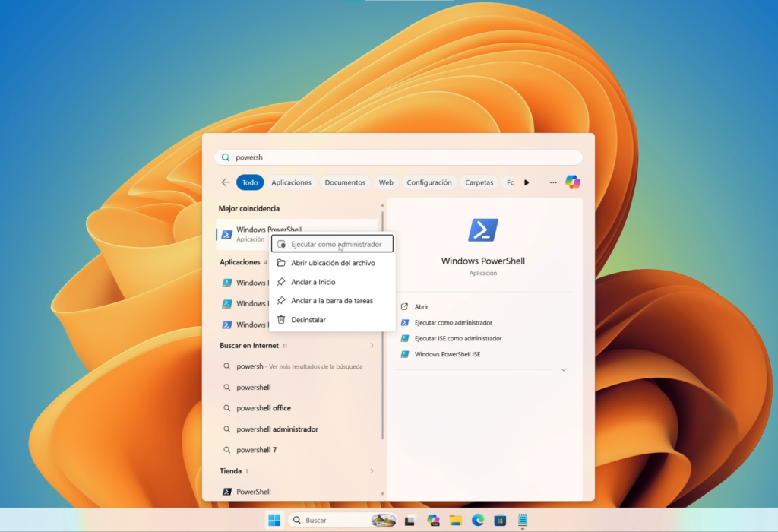Collapse the details pane with the bottom chevron
Screen dimensions: 778x532
[x=563, y=369]
